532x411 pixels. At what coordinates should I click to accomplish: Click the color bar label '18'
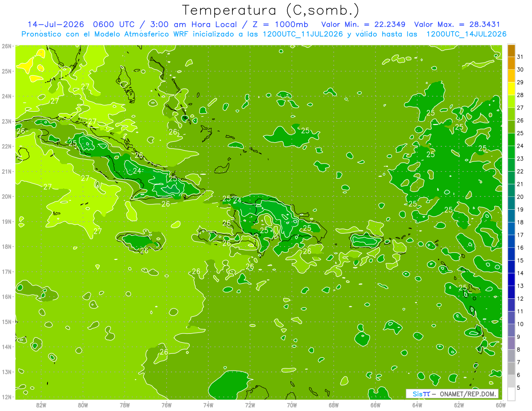point(520,222)
